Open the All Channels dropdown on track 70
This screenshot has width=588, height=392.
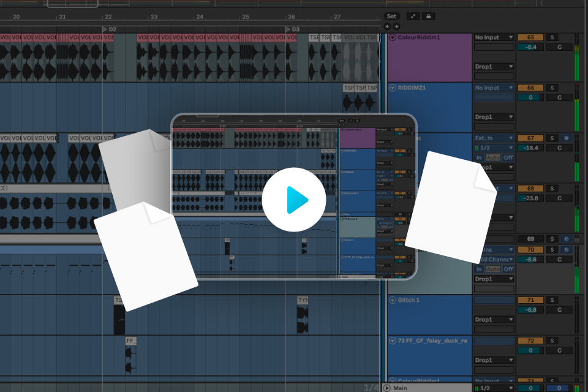pyautogui.click(x=497, y=260)
